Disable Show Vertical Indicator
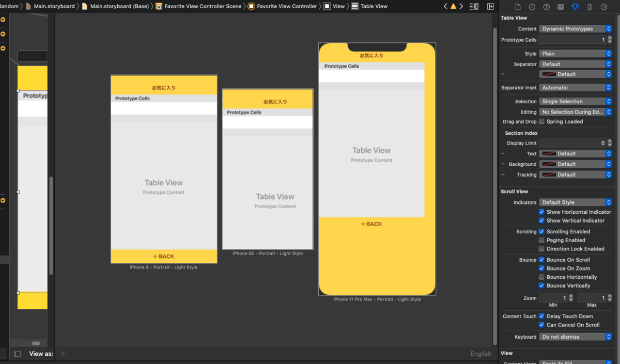This screenshot has height=364, width=620. [x=541, y=220]
